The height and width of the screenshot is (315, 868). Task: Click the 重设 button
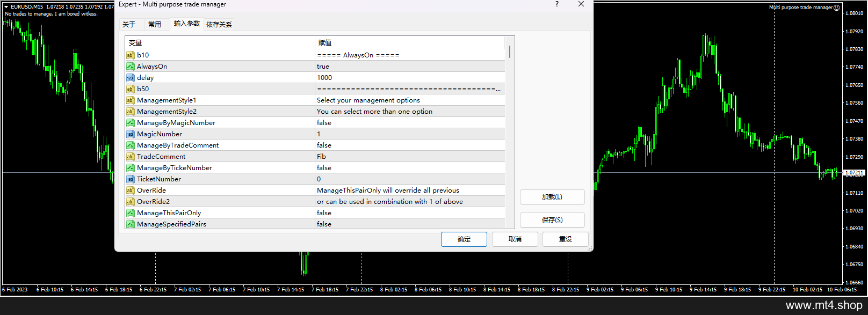[566, 239]
